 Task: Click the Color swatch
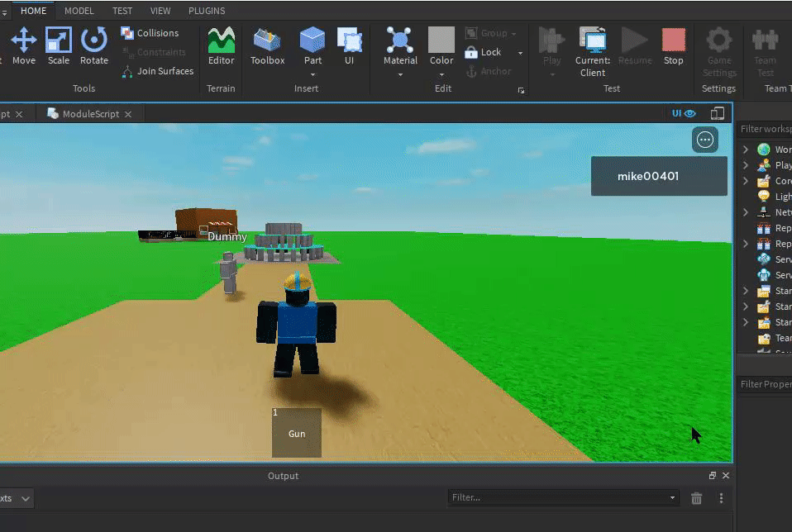[x=441, y=40]
